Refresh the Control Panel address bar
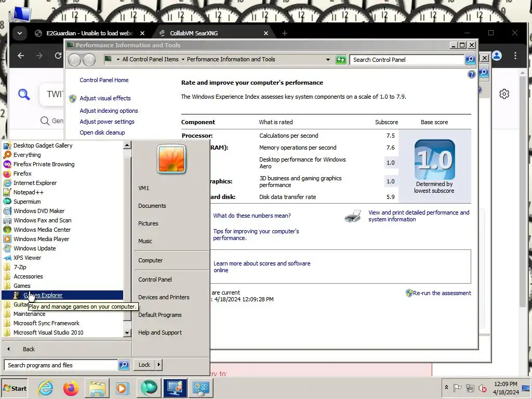 click(341, 60)
